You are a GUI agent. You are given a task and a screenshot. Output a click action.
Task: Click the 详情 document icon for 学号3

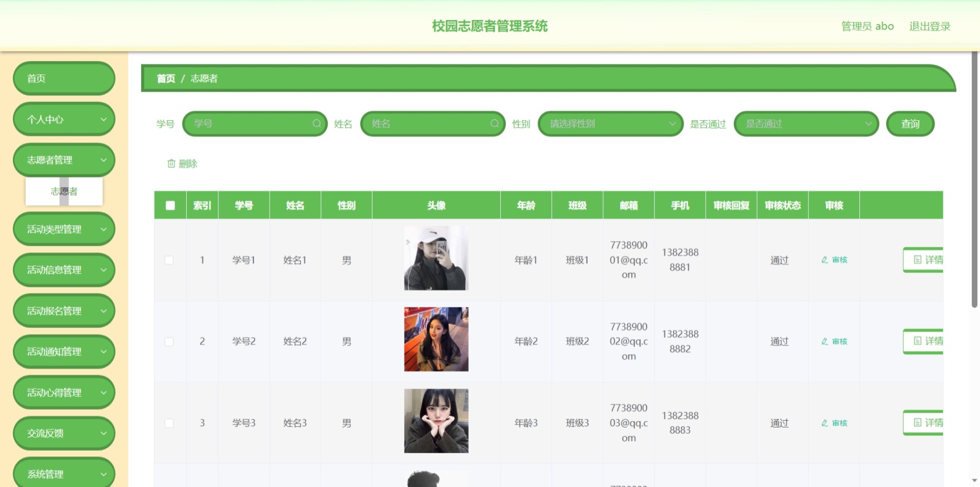click(918, 423)
